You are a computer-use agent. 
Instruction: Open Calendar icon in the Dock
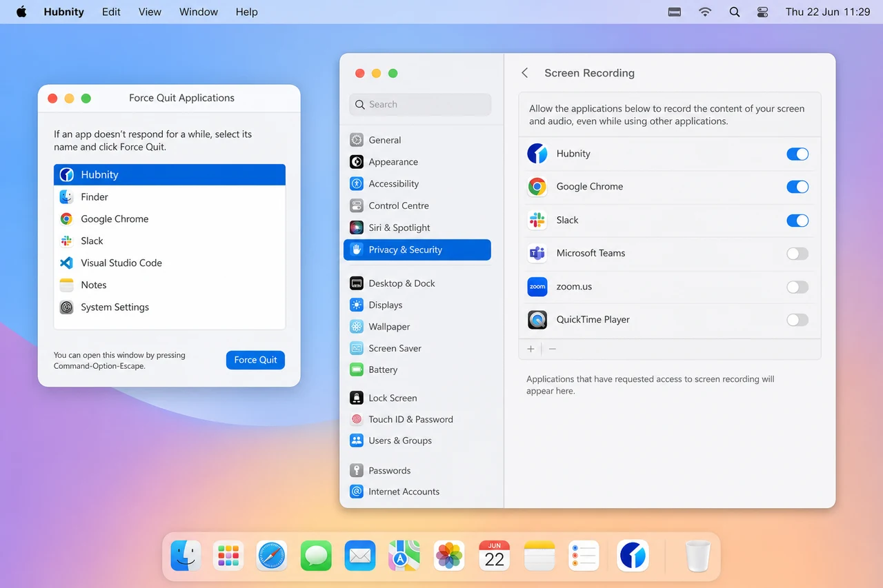pyautogui.click(x=495, y=556)
